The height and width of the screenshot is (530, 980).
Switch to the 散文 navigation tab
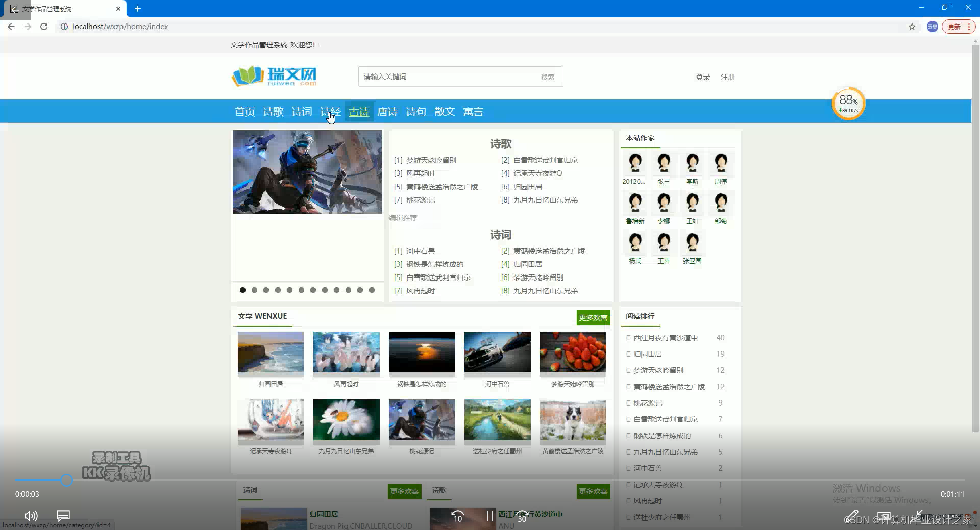(x=444, y=112)
